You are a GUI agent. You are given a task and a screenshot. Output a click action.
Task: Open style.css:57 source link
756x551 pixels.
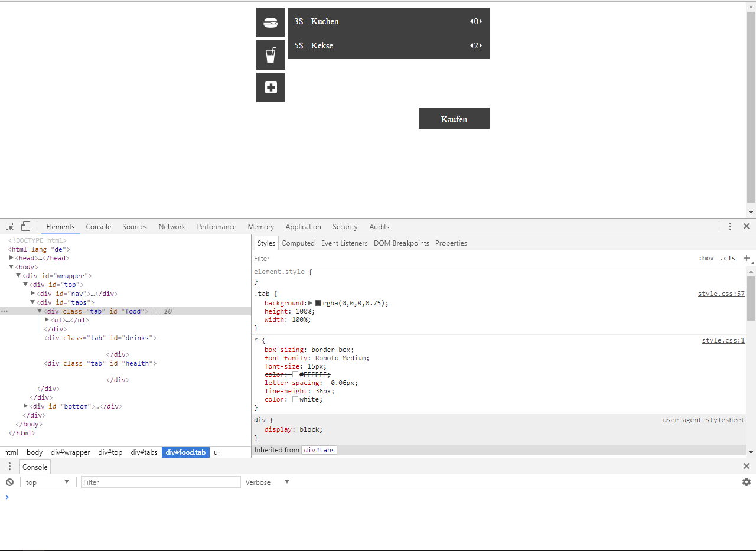[721, 294]
